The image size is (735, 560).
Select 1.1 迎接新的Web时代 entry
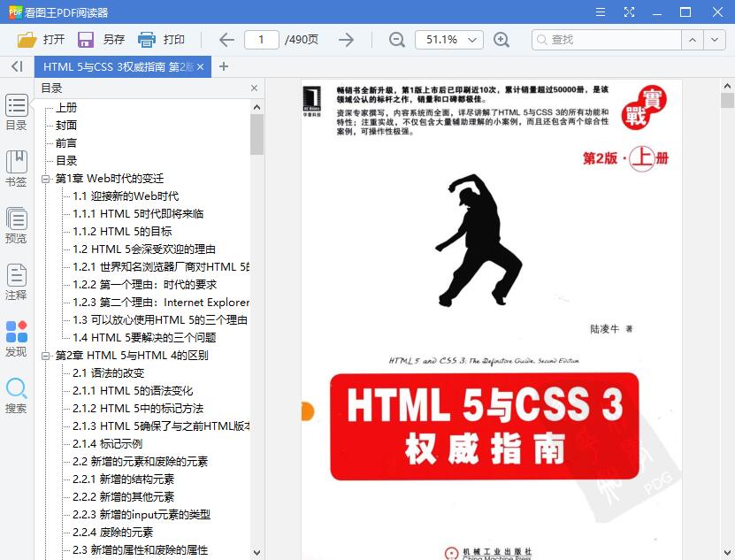tap(126, 196)
